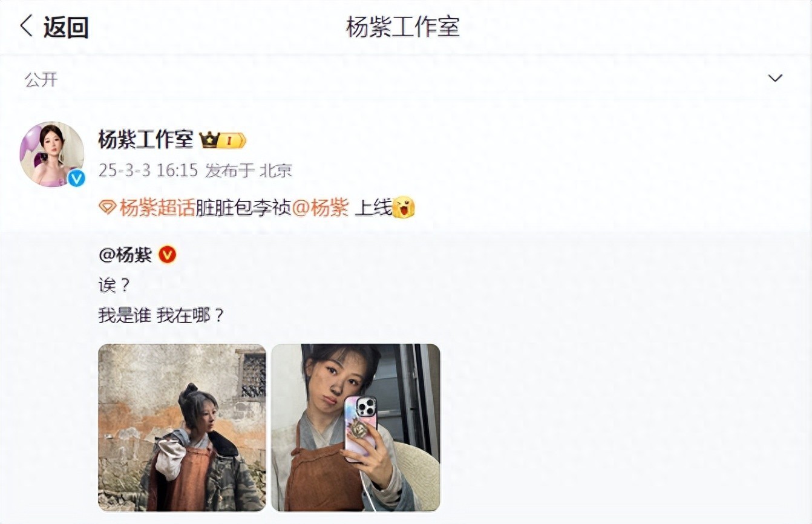This screenshot has height=524, width=812.
Task: Open 杨紫工作室 profile avatar
Action: pyautogui.click(x=52, y=154)
